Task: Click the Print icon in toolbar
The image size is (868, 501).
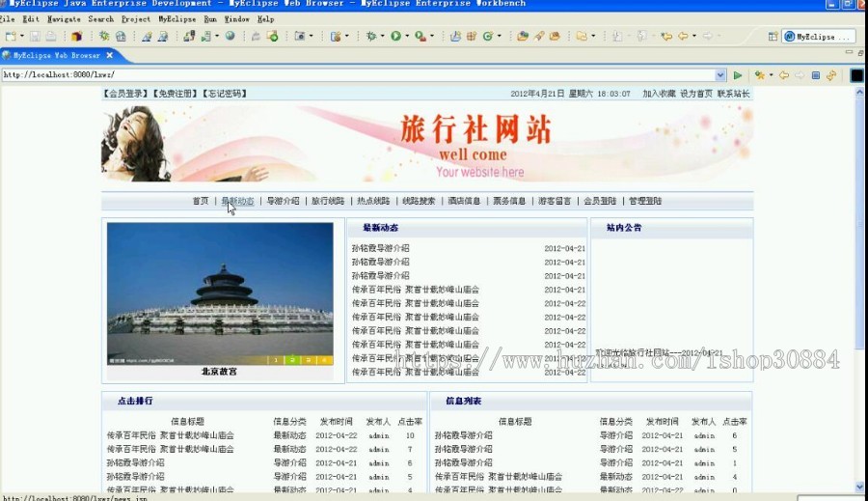Action: [51, 37]
